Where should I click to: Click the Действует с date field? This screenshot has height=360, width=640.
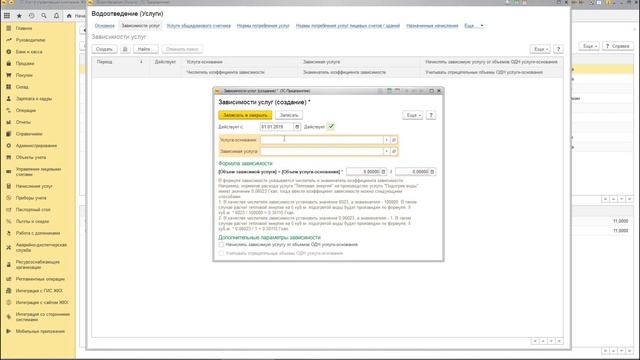pos(277,127)
